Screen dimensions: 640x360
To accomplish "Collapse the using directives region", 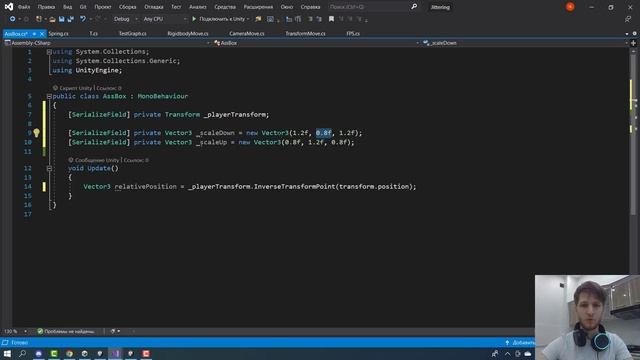I will click(49, 52).
